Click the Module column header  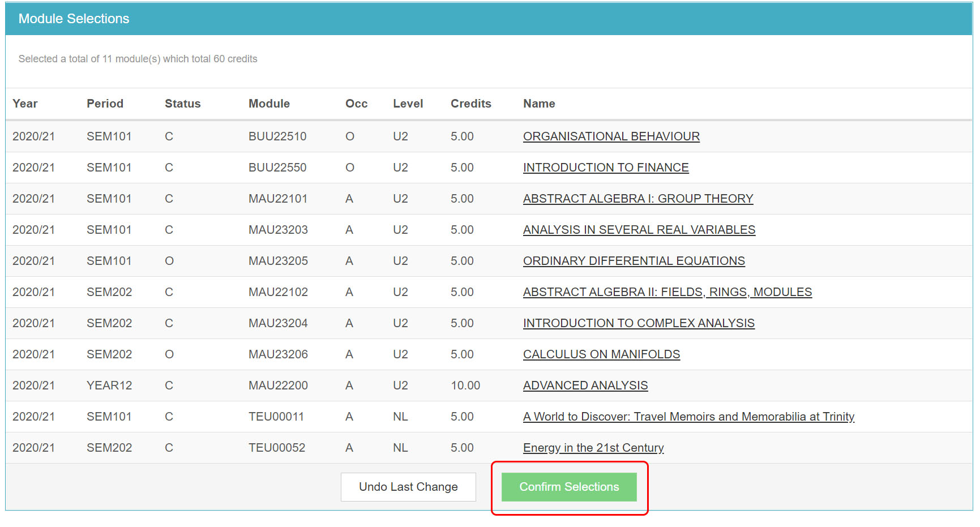click(269, 104)
